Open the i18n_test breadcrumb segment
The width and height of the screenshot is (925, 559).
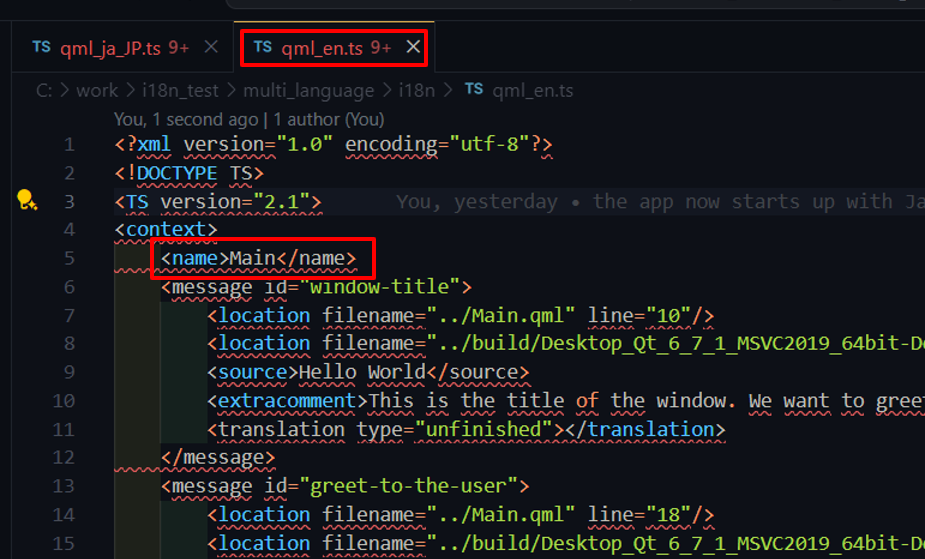click(x=180, y=90)
